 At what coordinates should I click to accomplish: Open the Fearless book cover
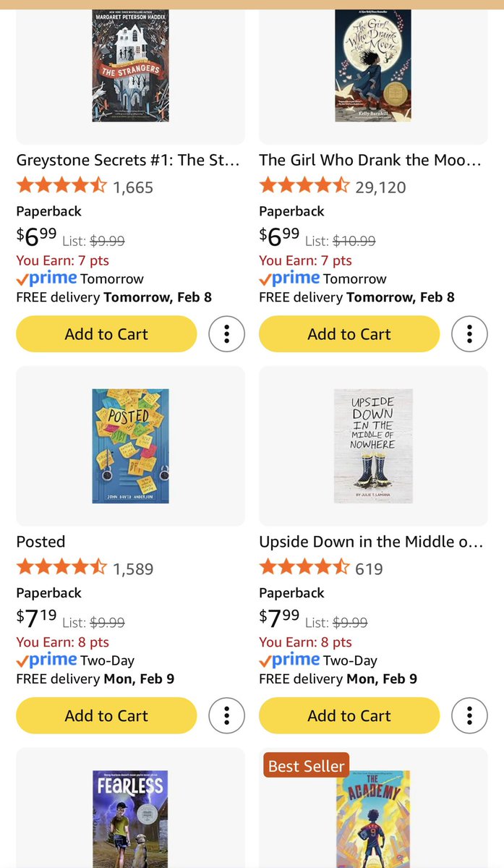[x=130, y=819]
